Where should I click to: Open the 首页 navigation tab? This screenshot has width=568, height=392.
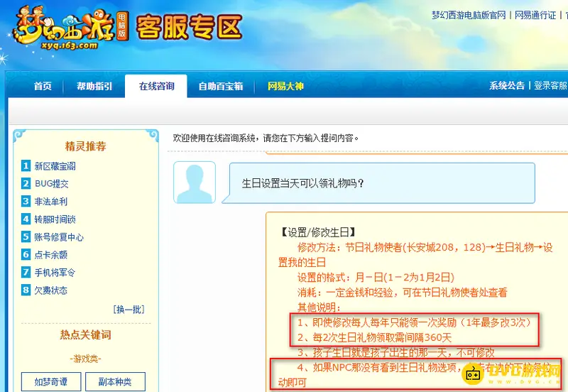(x=43, y=86)
